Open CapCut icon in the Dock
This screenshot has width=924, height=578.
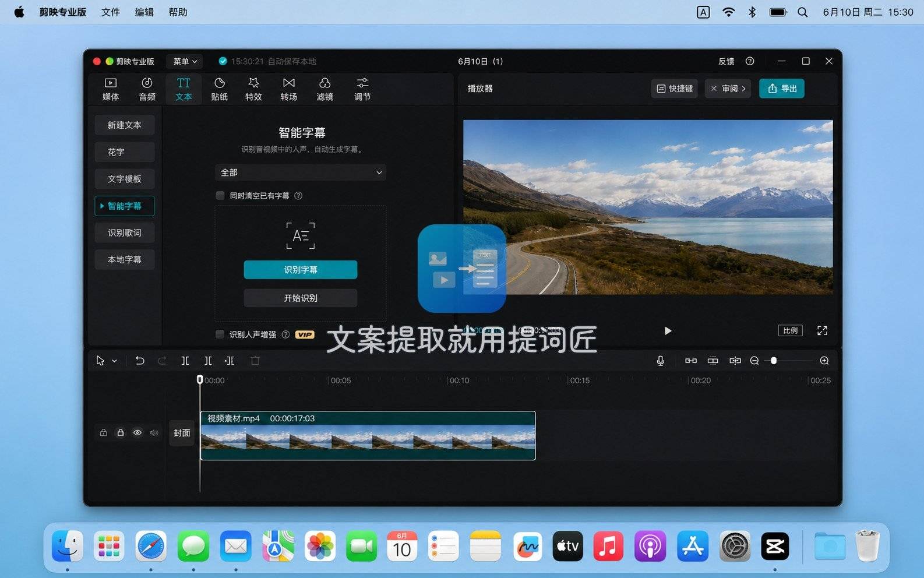point(775,547)
